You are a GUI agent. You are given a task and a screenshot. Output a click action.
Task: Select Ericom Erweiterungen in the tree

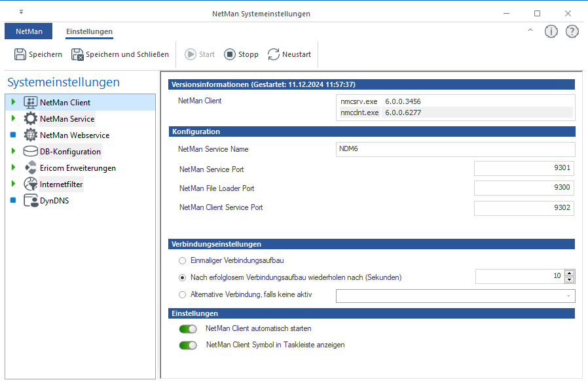(77, 168)
